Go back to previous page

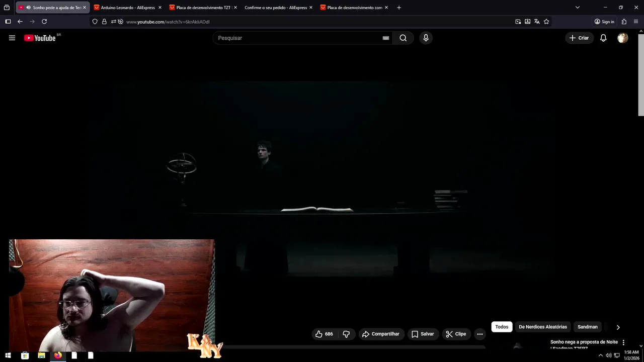click(20, 22)
